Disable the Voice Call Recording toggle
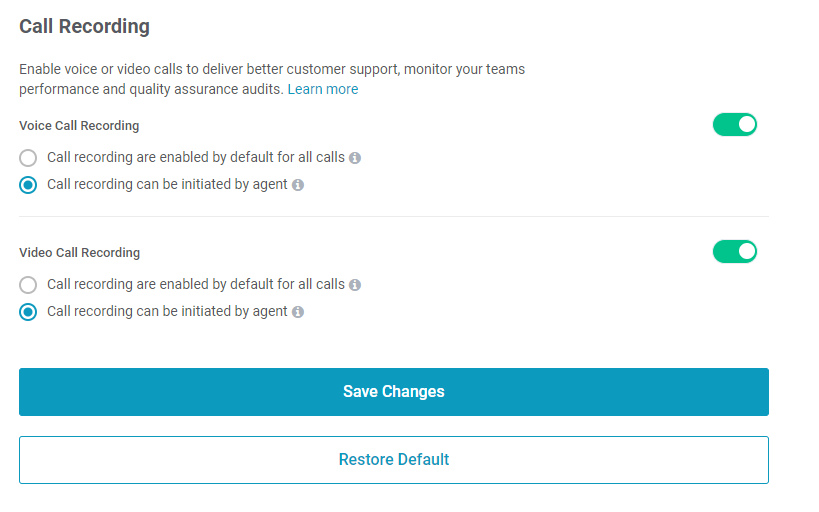 click(x=734, y=125)
